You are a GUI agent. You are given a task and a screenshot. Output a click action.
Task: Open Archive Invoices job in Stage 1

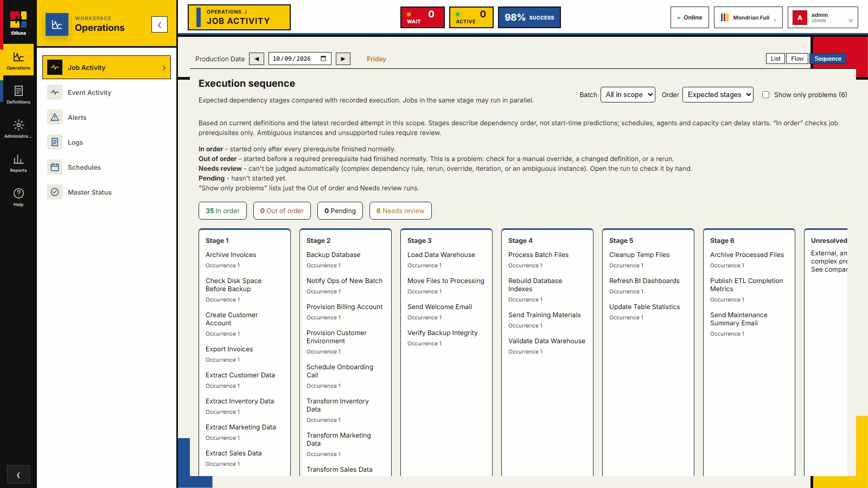pos(231,255)
